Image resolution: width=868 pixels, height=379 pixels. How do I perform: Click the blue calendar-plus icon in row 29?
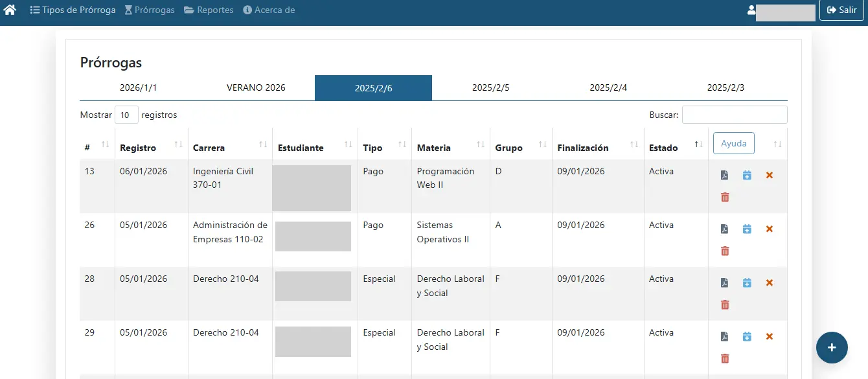coord(747,337)
